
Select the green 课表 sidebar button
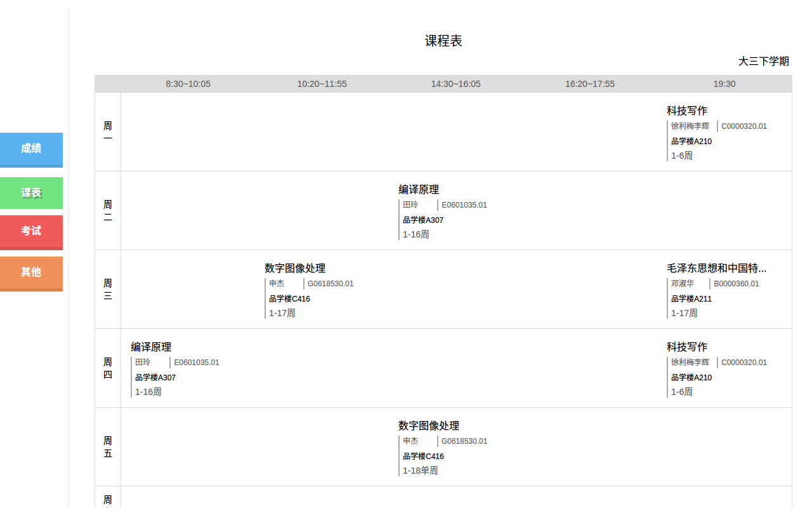point(31,193)
